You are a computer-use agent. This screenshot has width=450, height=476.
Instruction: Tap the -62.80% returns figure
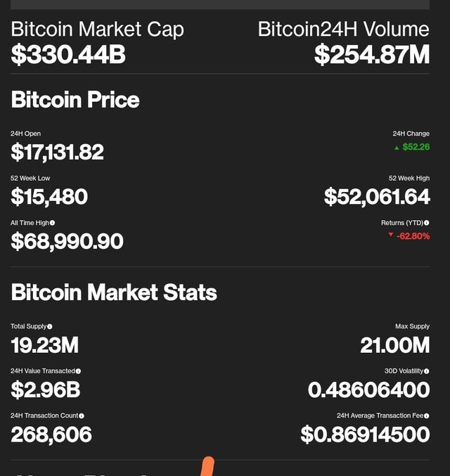[413, 236]
